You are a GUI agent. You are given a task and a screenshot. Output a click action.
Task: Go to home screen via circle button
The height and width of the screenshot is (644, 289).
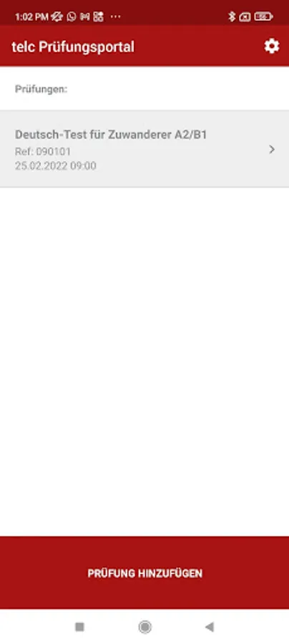[144, 627]
